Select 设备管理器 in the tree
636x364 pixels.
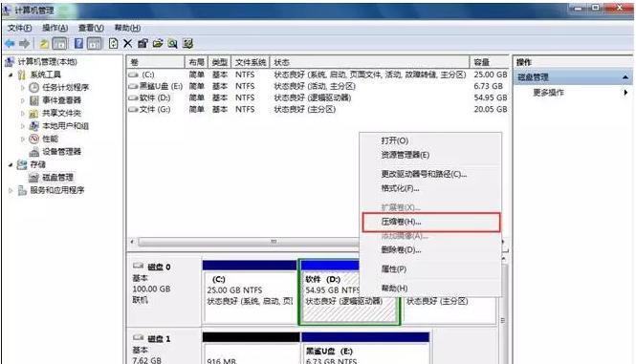(61, 152)
